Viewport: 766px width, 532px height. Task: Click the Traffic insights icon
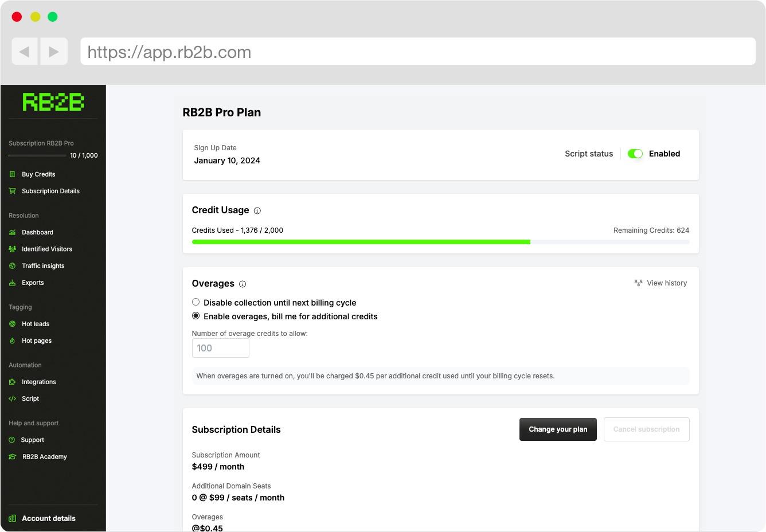tap(13, 266)
